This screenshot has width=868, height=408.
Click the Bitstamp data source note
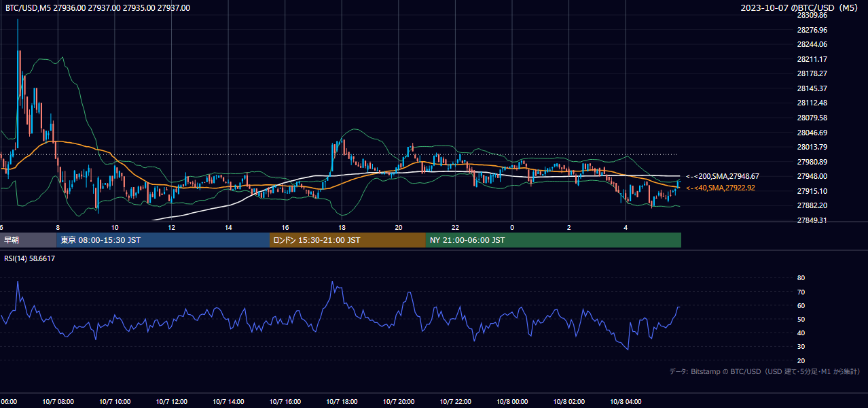point(765,371)
